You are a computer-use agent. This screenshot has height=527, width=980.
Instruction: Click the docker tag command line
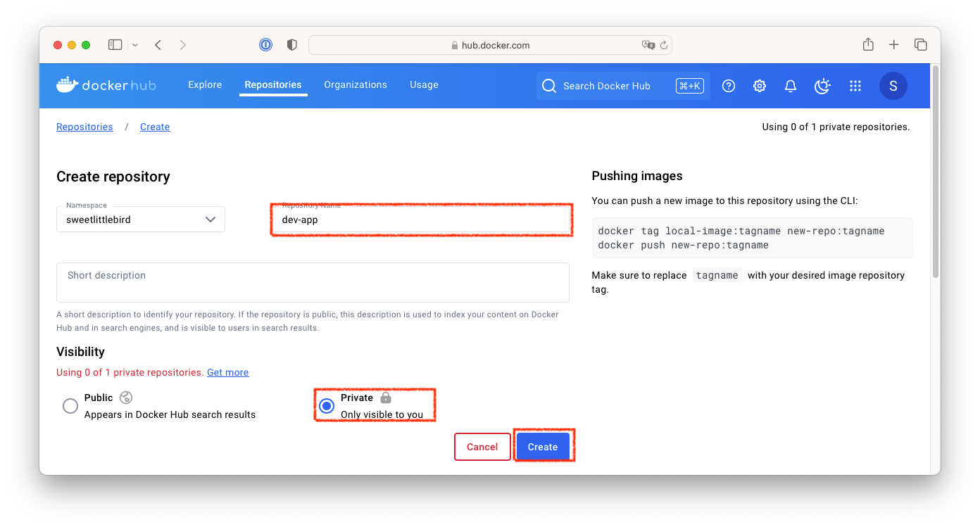(x=741, y=231)
